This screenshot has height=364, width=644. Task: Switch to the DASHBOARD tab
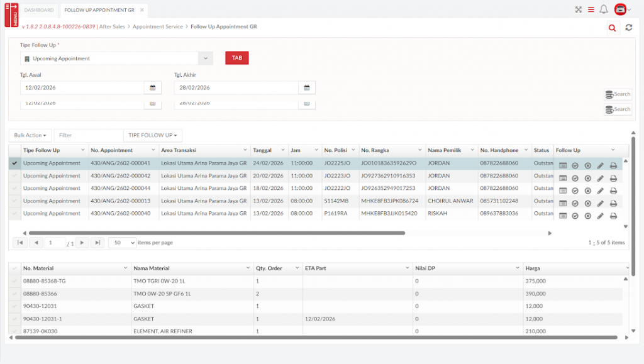click(x=39, y=10)
